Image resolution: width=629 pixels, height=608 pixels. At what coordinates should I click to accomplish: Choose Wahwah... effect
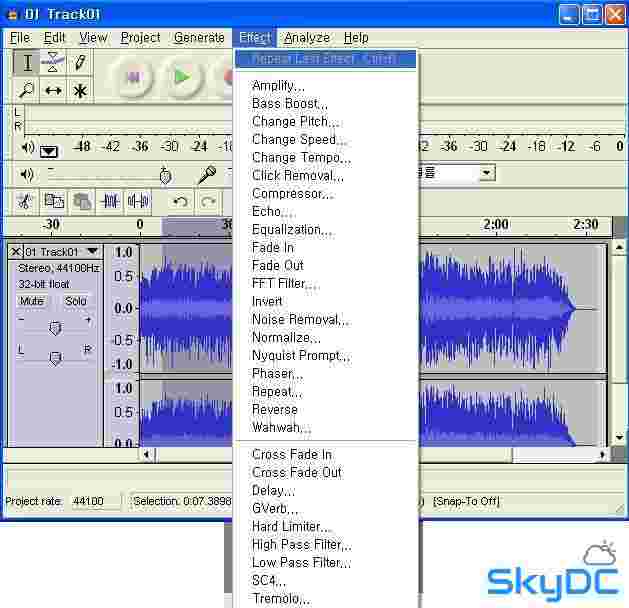coord(325,428)
